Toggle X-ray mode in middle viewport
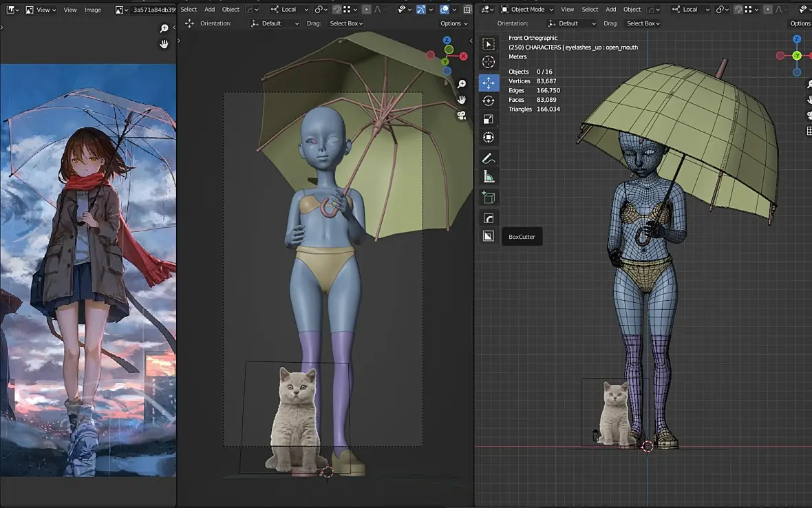 (x=467, y=10)
